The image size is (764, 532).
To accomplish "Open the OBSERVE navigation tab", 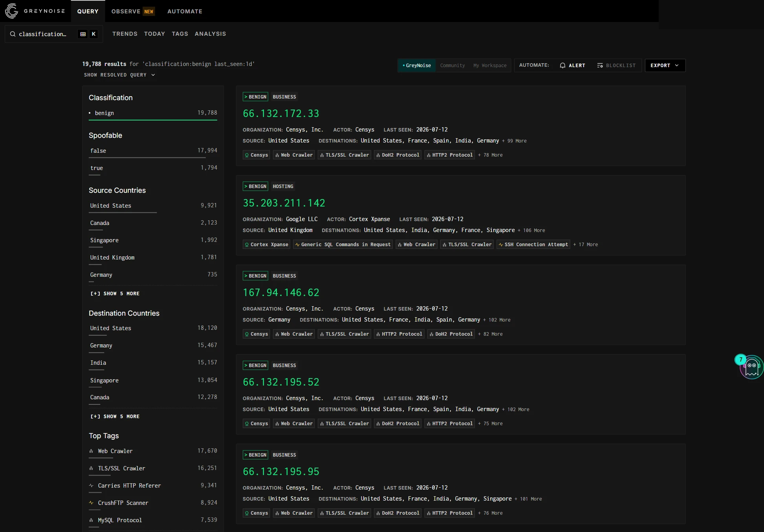I will [133, 11].
